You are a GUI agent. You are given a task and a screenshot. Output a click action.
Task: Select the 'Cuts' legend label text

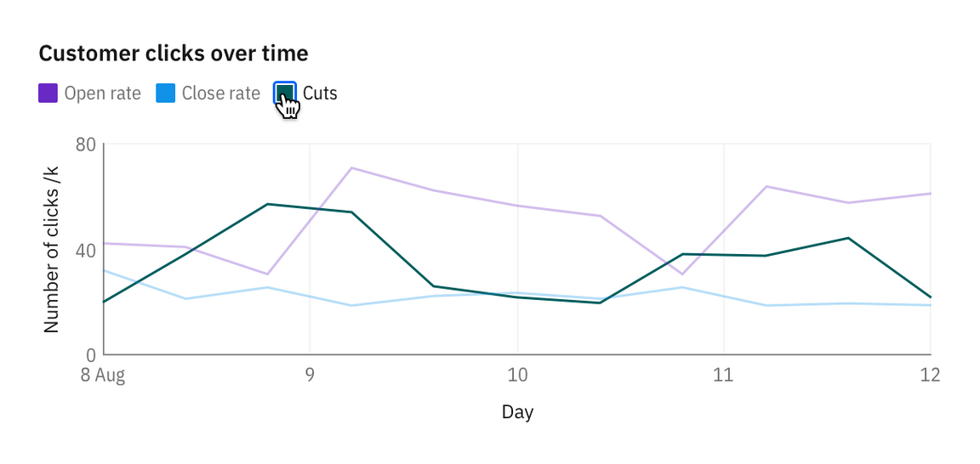(320, 93)
